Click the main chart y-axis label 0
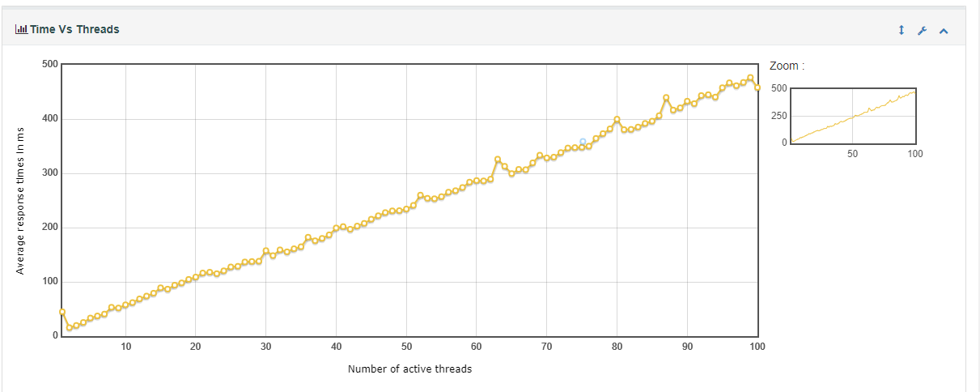This screenshot has height=392, width=980. 53,335
